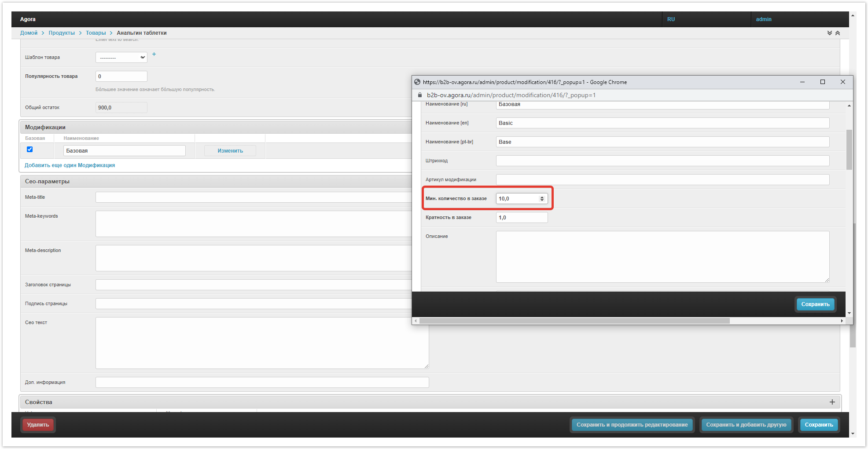Go to Товары in breadcrumb

(96, 33)
